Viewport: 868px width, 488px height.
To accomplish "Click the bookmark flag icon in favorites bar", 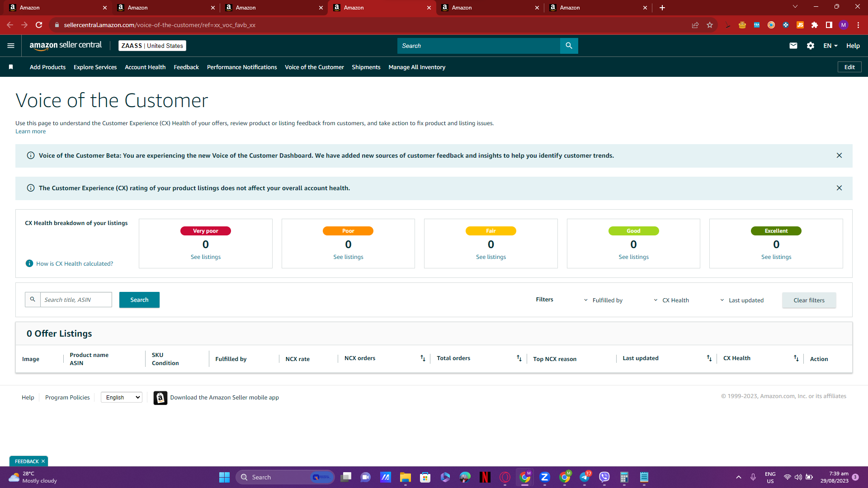I will coord(11,67).
